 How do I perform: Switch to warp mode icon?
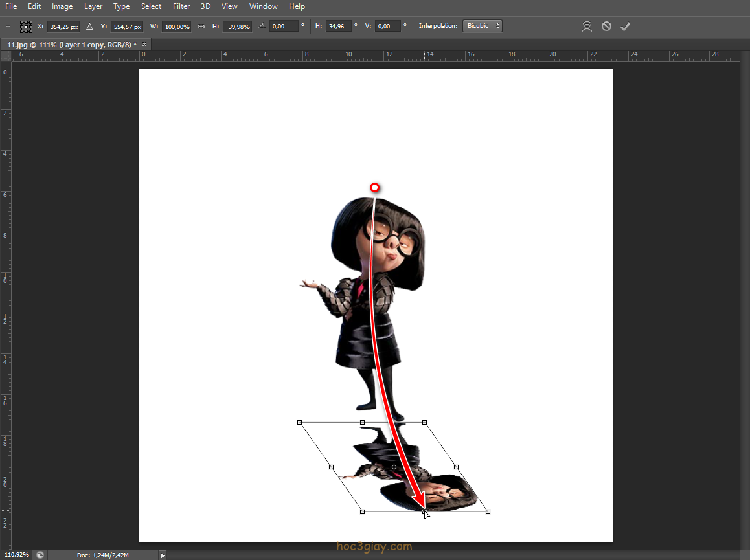[x=587, y=27]
